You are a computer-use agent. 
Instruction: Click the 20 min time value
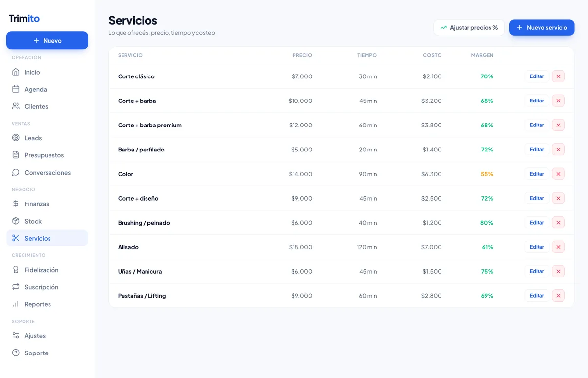tap(368, 150)
